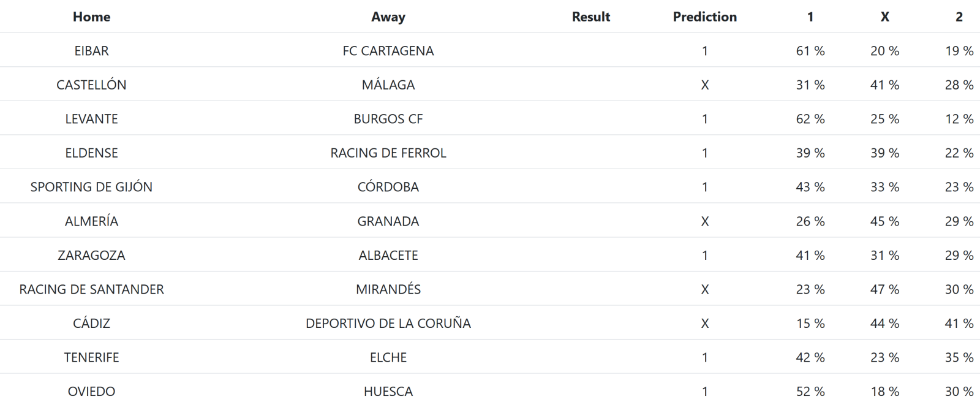Select the TENERIFE home team cell
Viewport: 980px width, 407px height.
91,357
